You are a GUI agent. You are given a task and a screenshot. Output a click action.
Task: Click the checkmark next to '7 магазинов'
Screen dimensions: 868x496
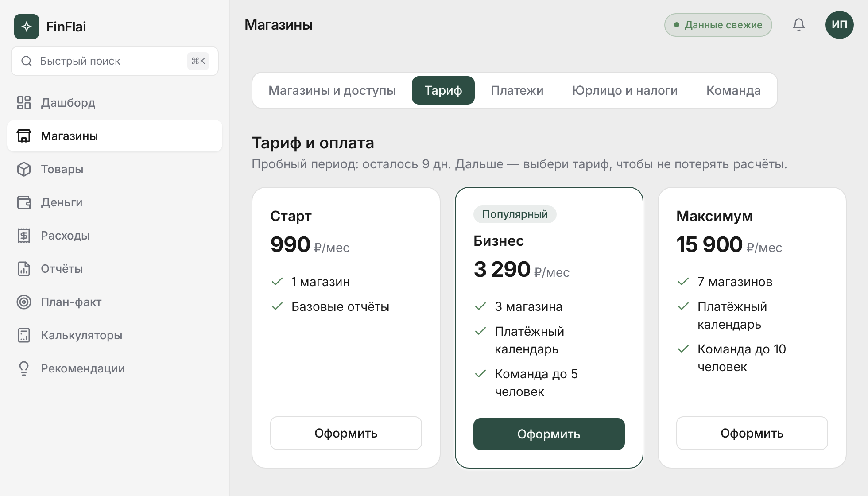tap(683, 282)
